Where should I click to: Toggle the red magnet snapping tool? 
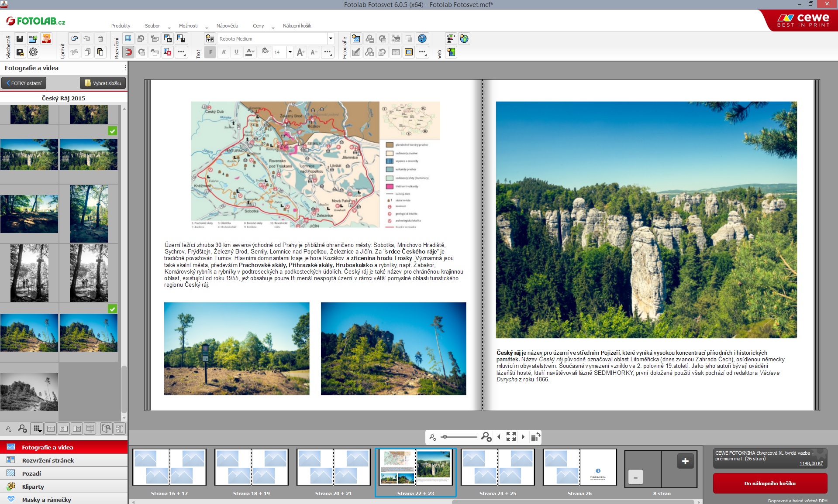[128, 52]
